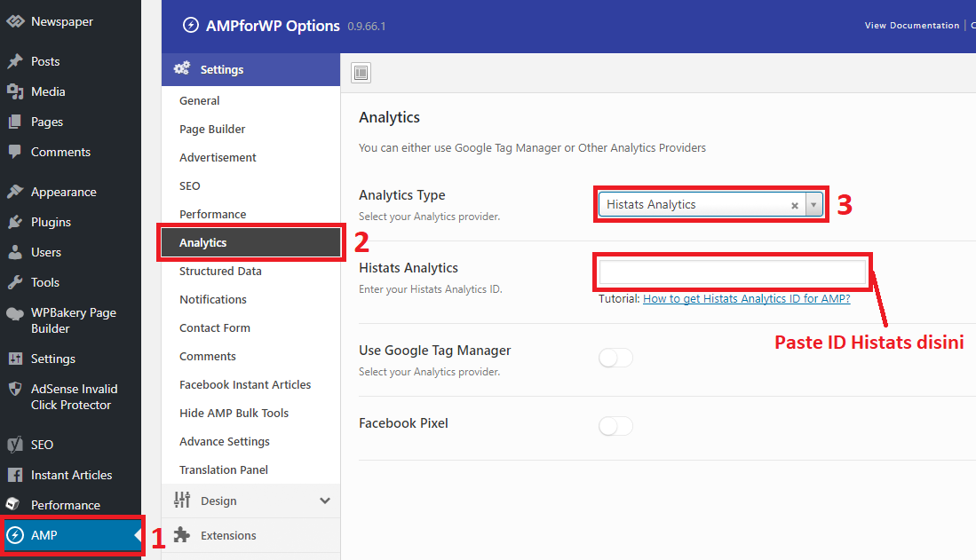The height and width of the screenshot is (560, 976).
Task: Click the Histats Analytics ID input field
Action: 732,271
